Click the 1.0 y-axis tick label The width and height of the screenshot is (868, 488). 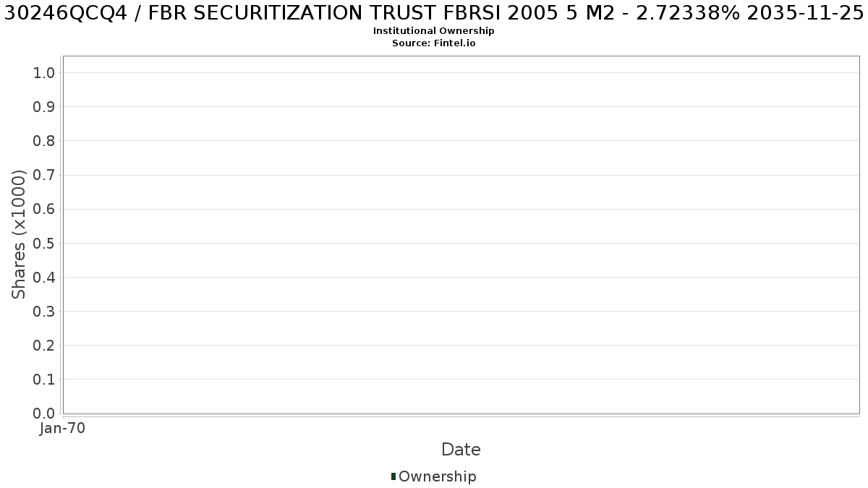(44, 72)
